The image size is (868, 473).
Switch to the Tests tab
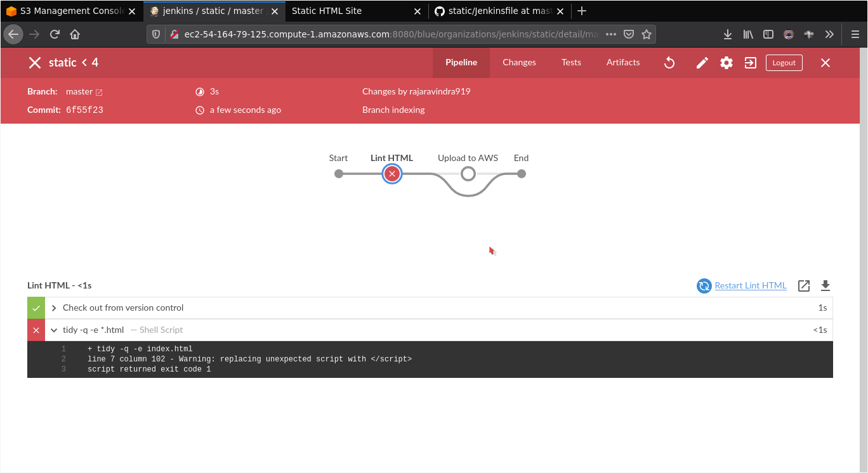pyautogui.click(x=571, y=62)
